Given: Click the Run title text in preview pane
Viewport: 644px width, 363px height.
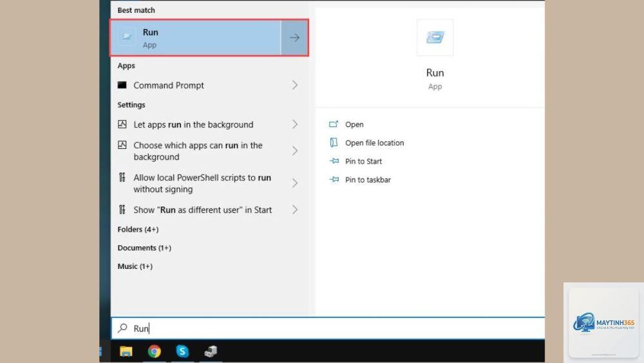Looking at the screenshot, I should click(x=435, y=73).
